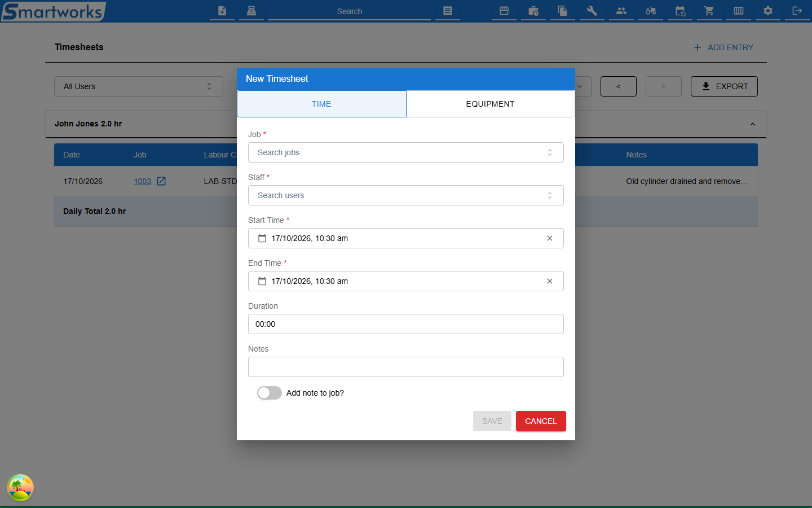Open the shopping cart icon
The image size is (812, 508).
[709, 11]
